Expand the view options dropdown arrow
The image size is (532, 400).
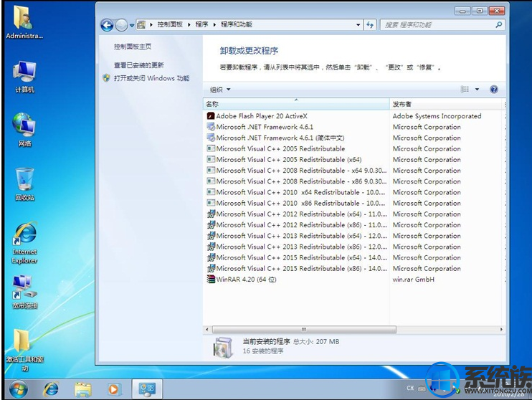tap(477, 89)
